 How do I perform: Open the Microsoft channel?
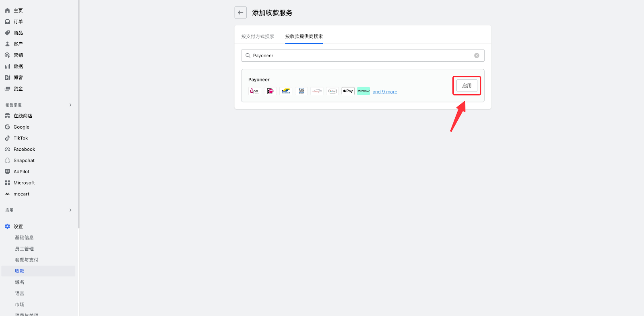click(x=24, y=183)
